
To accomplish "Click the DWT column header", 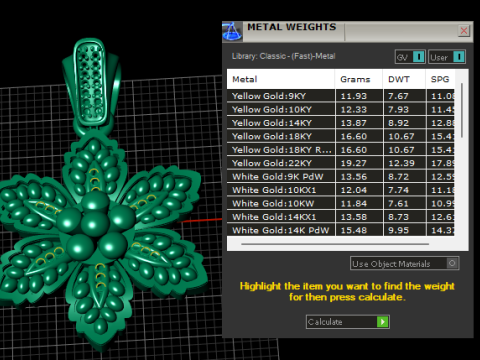I will [404, 79].
